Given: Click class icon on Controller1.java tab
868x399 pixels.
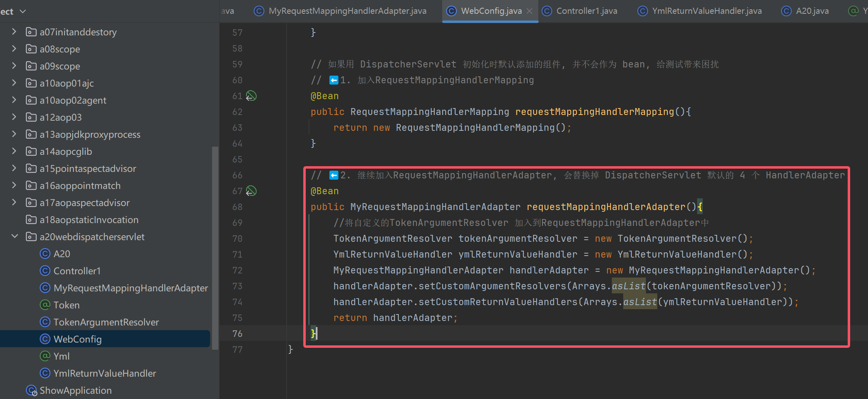Looking at the screenshot, I should tap(547, 11).
